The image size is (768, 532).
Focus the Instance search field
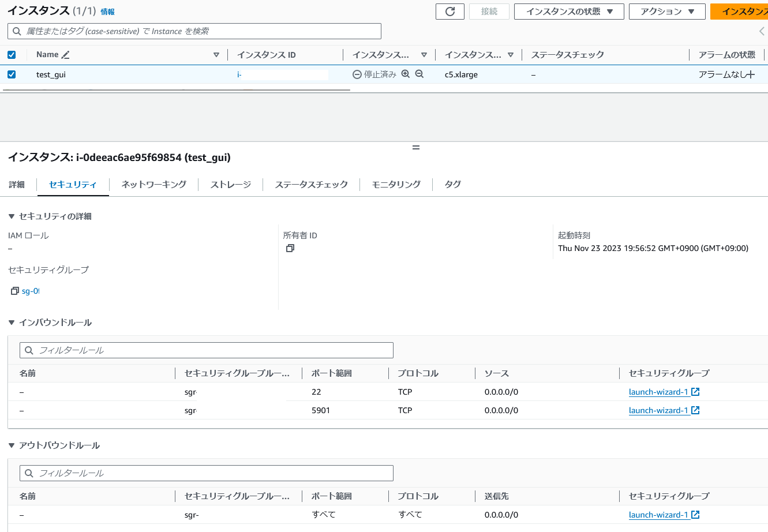point(194,31)
